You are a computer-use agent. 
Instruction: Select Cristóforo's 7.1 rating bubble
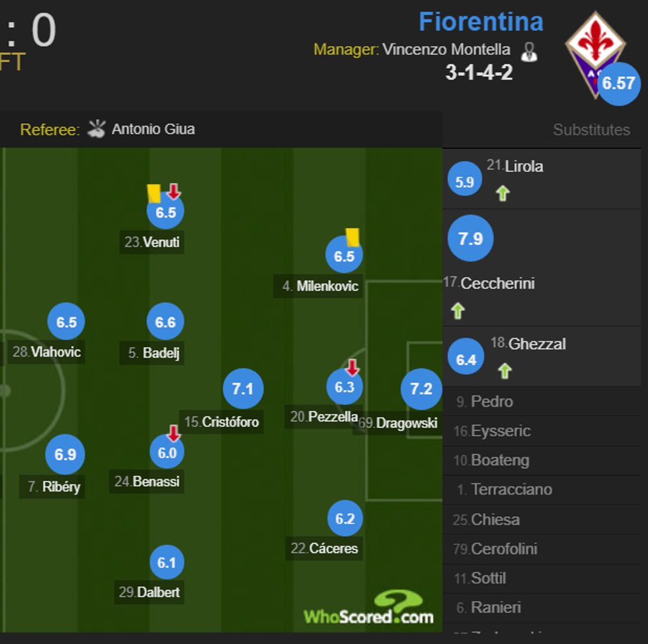pyautogui.click(x=243, y=389)
